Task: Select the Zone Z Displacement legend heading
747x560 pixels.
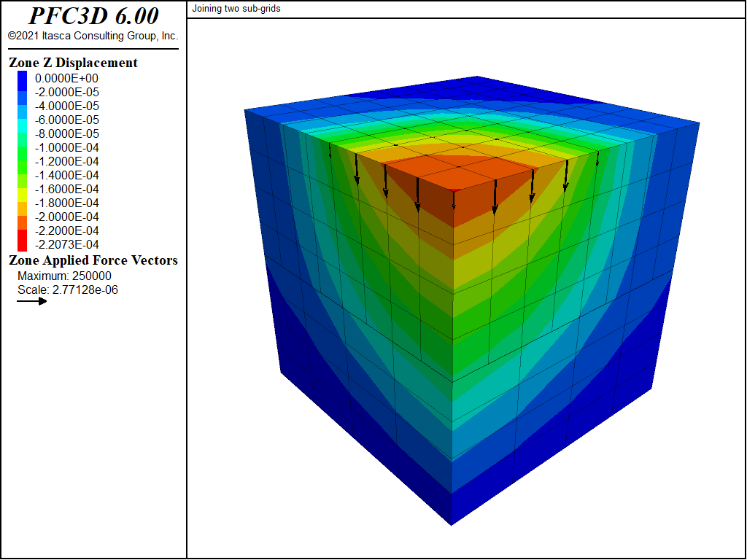Action: click(73, 63)
